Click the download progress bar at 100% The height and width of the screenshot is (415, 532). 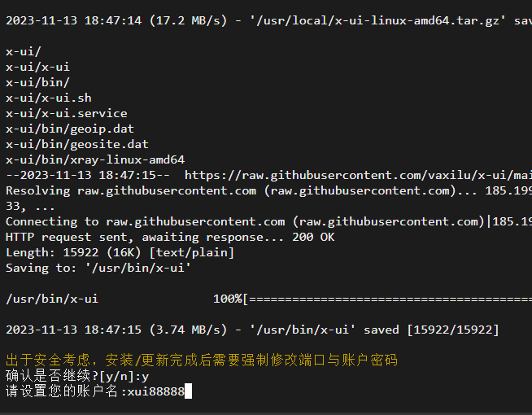coord(373,299)
